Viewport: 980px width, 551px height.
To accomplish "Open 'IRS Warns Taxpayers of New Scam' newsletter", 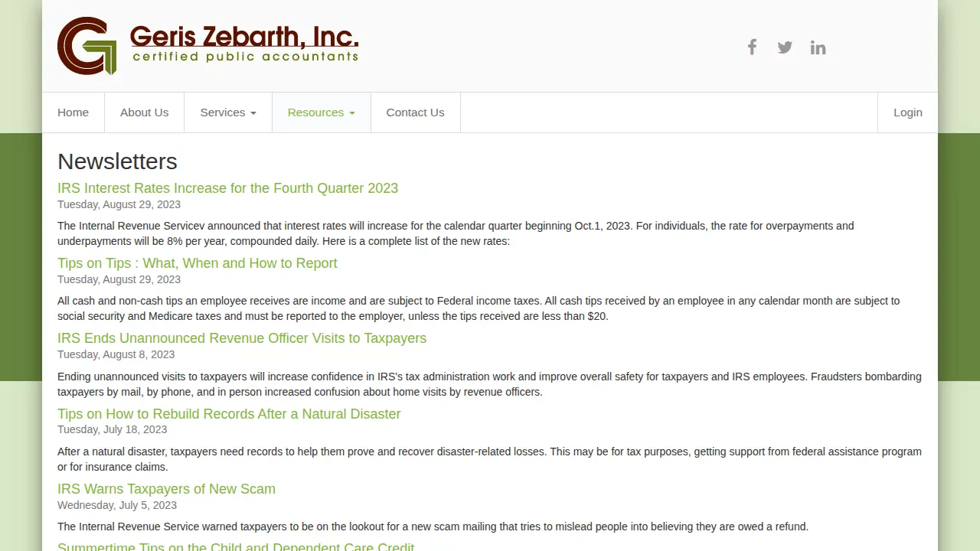I will (166, 489).
